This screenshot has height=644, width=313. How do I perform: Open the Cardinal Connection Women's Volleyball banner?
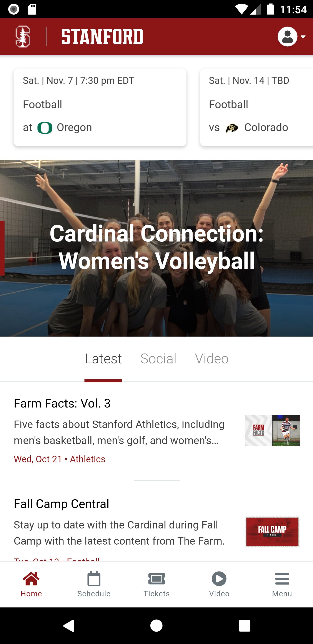point(157,248)
